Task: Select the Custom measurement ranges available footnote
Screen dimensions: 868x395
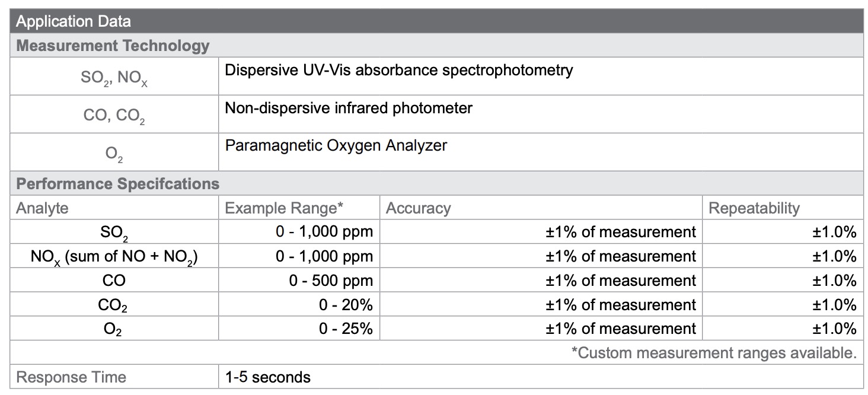Action: pyautogui.click(x=714, y=353)
